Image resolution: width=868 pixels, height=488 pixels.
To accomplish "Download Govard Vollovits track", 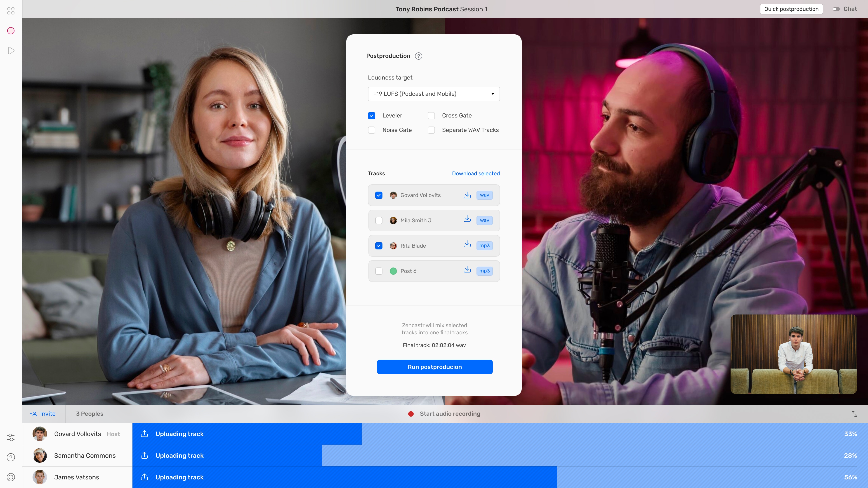I will [467, 195].
